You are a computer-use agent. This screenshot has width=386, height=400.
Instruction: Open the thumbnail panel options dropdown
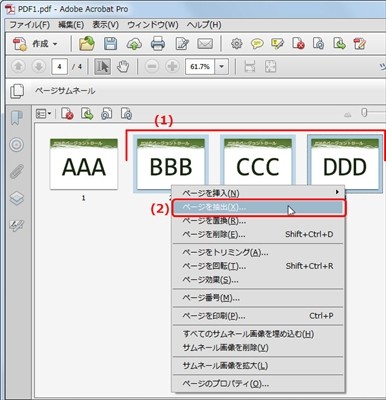(x=43, y=114)
